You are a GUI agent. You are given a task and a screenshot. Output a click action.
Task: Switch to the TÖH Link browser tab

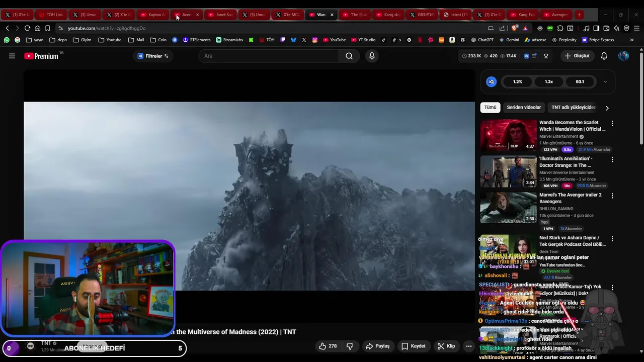tap(51, 15)
